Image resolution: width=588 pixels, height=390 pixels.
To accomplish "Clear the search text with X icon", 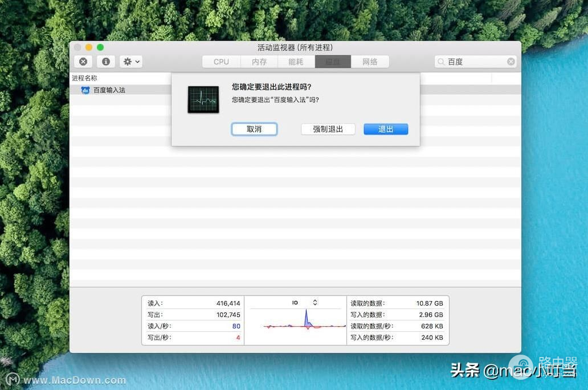I will [x=511, y=62].
